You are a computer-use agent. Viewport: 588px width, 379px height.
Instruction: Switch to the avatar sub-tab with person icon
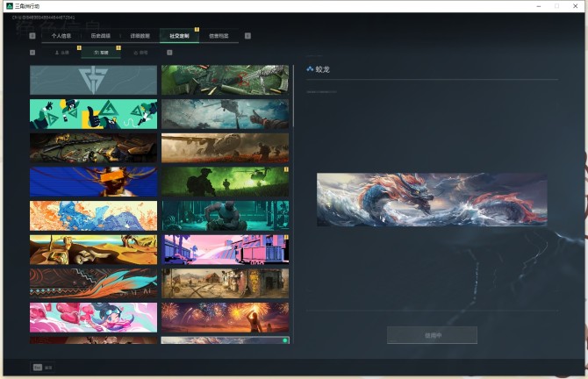pyautogui.click(x=62, y=53)
